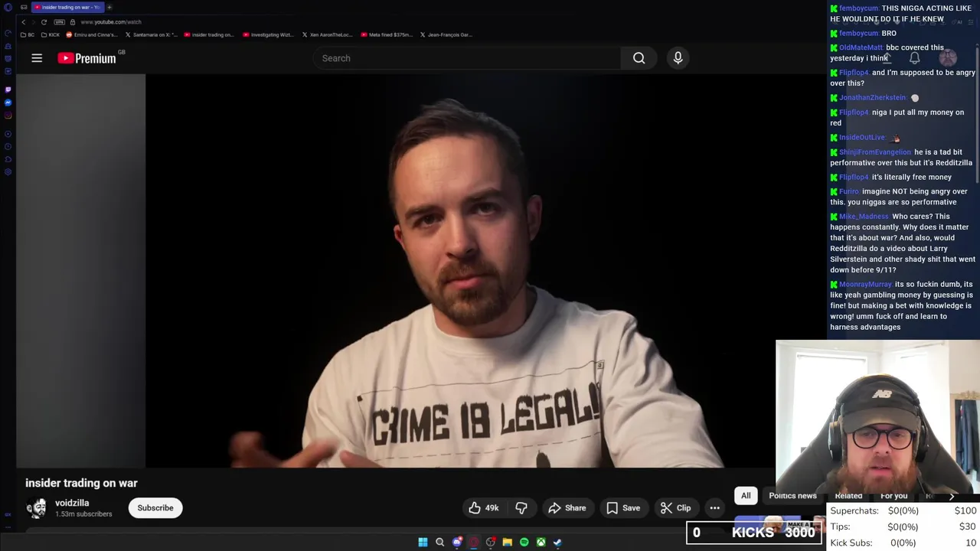The width and height of the screenshot is (980, 551).
Task: Open Opera browser main menu icon
Action: pyautogui.click(x=8, y=7)
